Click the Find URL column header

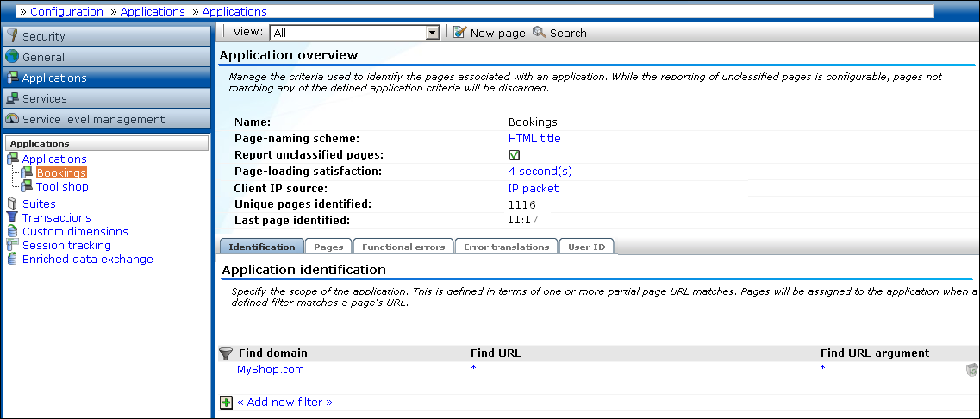pos(496,353)
